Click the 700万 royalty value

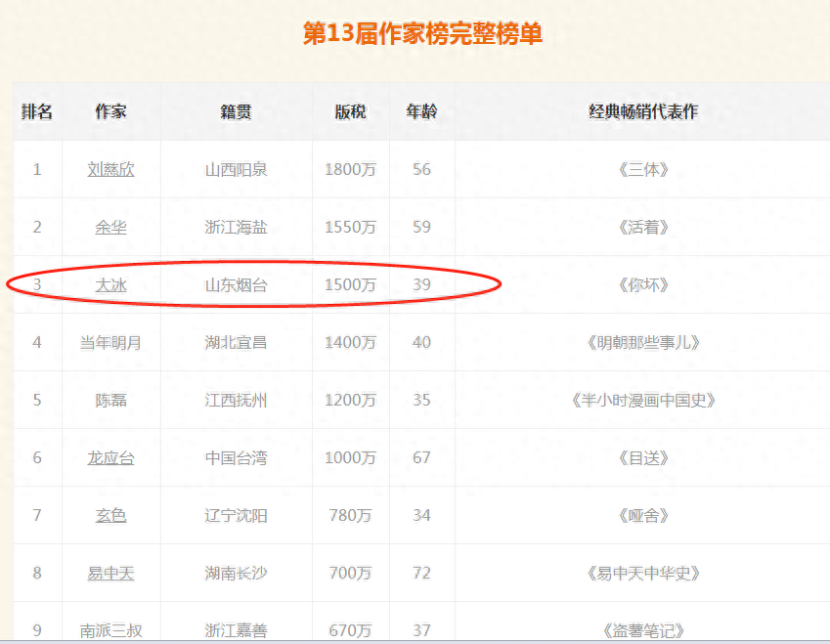350,573
